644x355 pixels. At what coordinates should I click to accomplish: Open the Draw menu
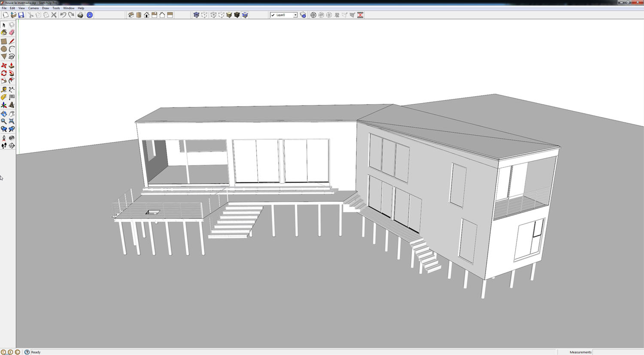pos(45,8)
